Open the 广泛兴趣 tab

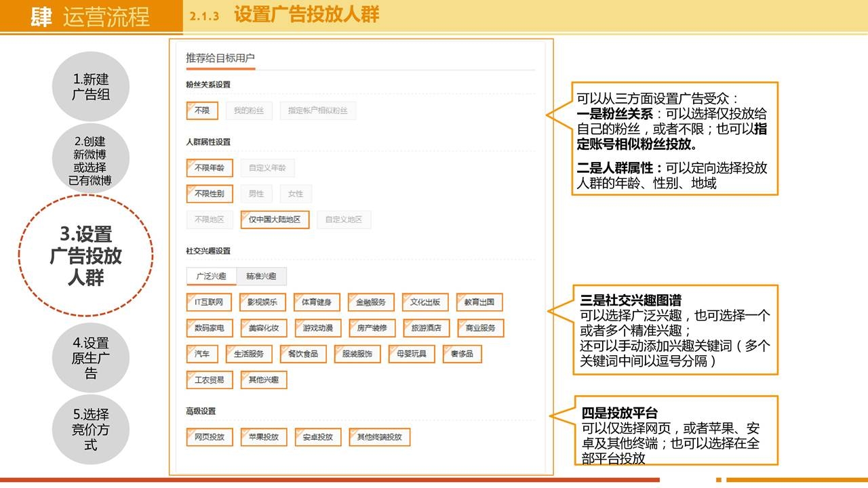pos(211,277)
